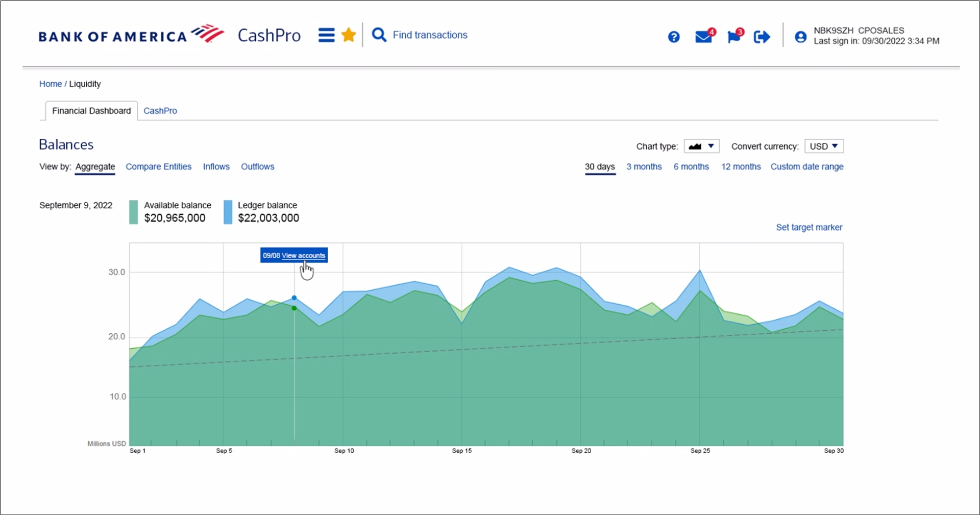
Task: Select the 12 months range
Action: [741, 166]
